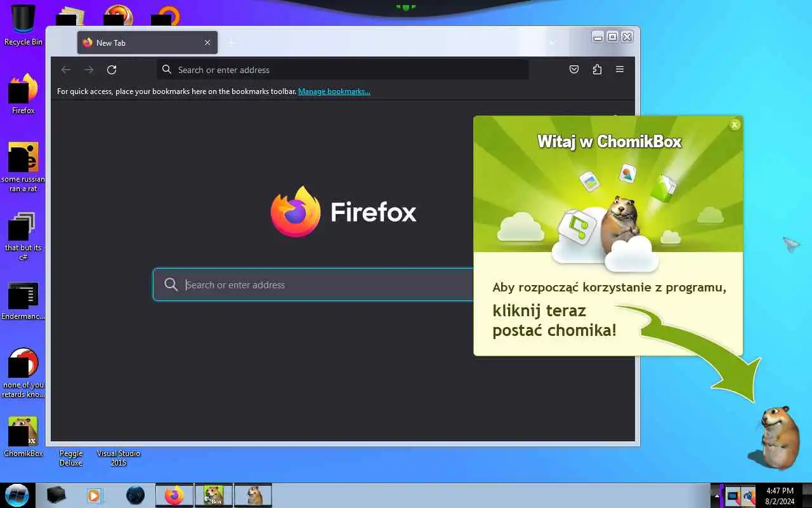Switch to ChomikBox taskbar button
The height and width of the screenshot is (508, 812).
[214, 495]
